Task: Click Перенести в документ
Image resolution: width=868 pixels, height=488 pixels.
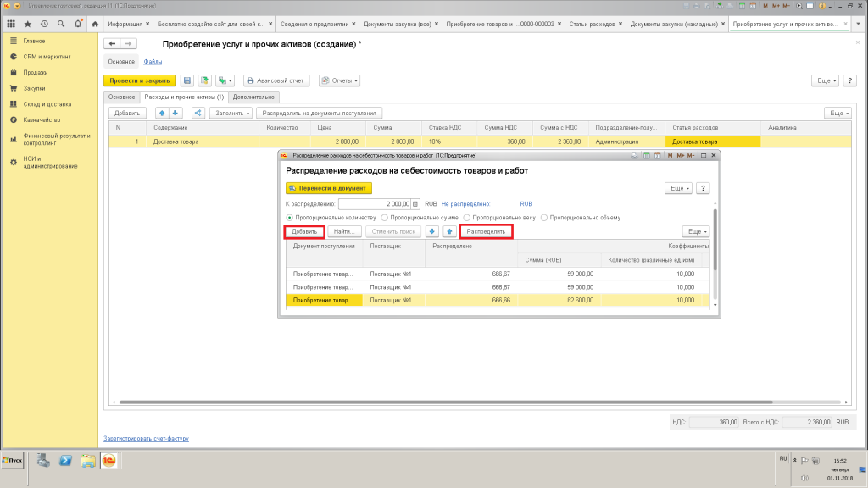Action: (x=329, y=188)
